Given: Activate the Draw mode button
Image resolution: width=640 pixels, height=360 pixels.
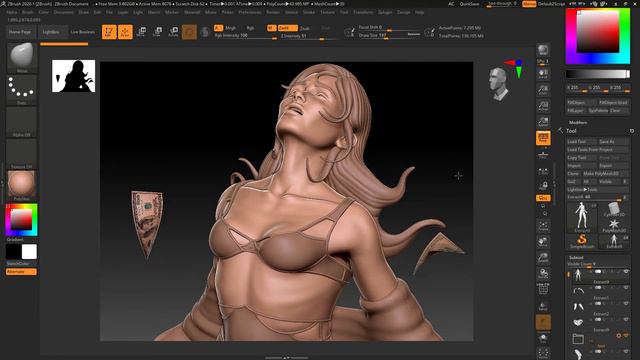Looking at the screenshot, I should click(125, 32).
